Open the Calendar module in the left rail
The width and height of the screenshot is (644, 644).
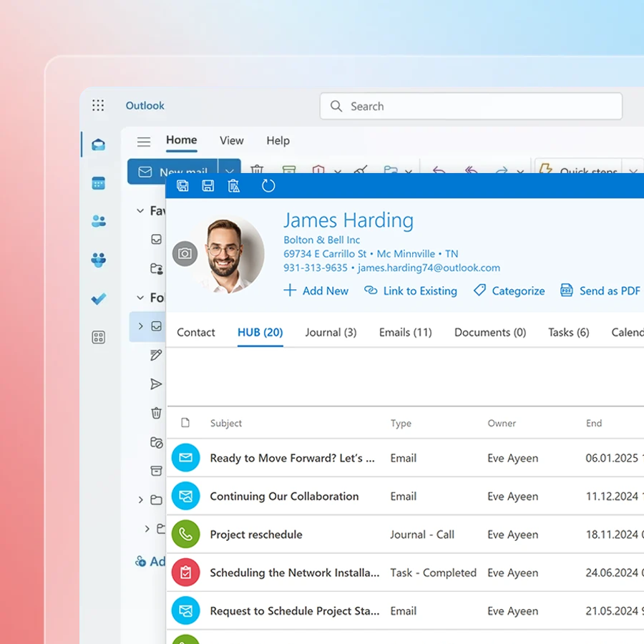click(x=98, y=183)
